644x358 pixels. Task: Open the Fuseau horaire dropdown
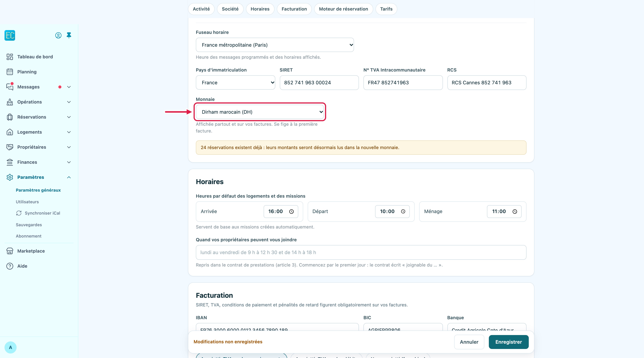pos(275,45)
